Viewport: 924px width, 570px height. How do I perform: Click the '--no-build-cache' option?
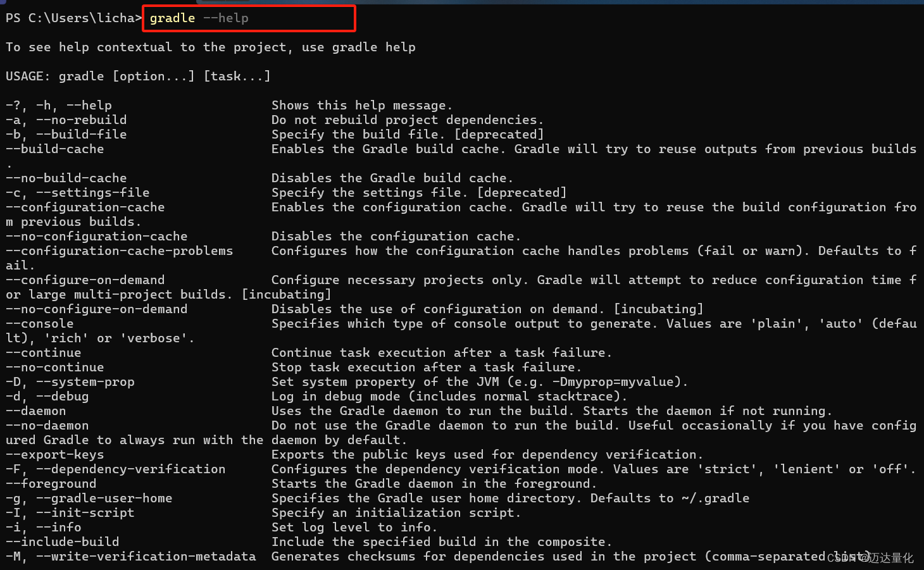(66, 178)
